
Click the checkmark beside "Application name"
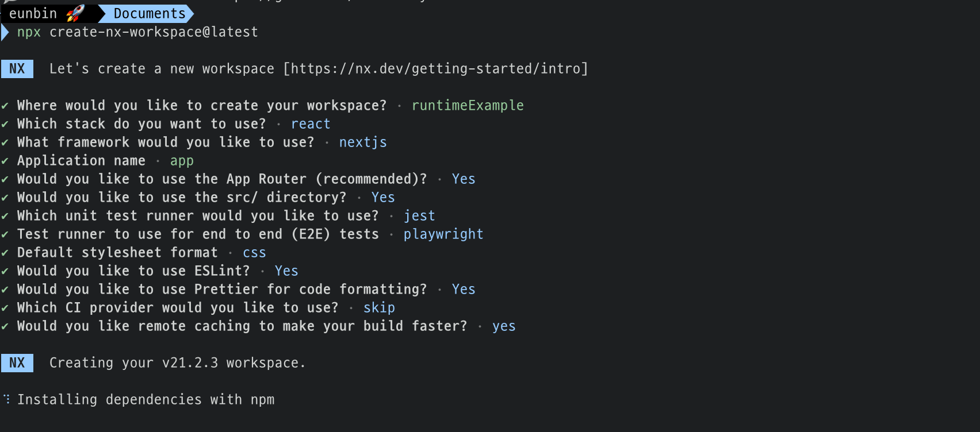5,161
